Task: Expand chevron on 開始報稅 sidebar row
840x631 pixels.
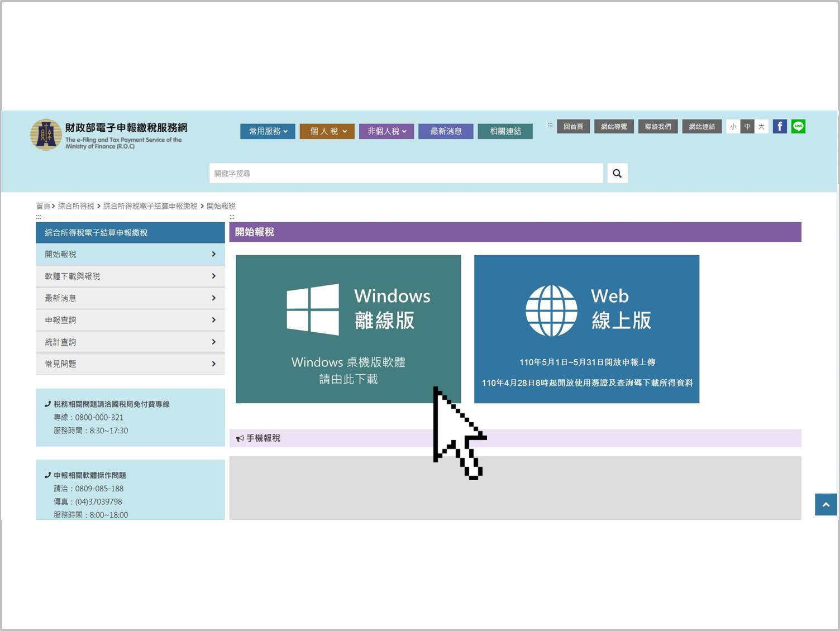Action: pyautogui.click(x=214, y=254)
